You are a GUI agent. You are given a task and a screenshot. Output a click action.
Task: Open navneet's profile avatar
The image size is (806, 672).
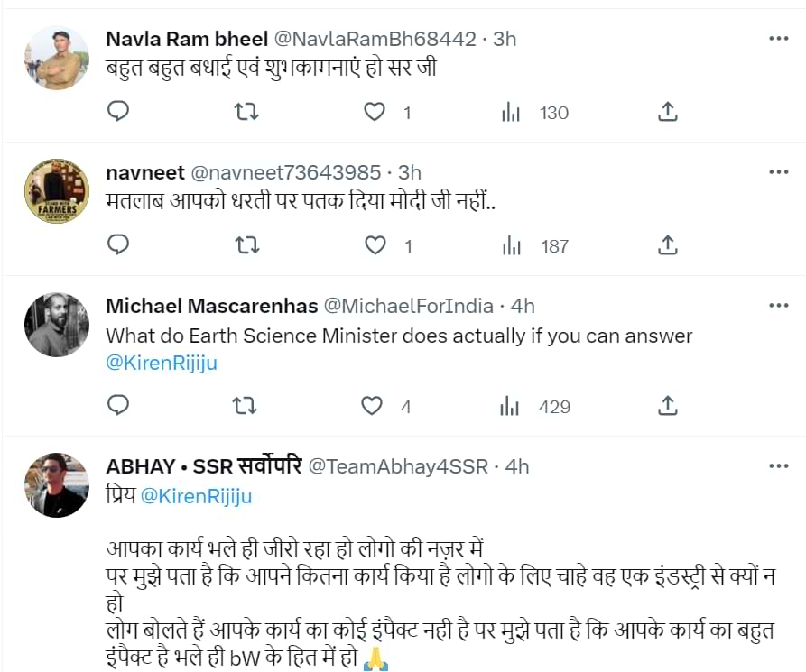point(56,191)
